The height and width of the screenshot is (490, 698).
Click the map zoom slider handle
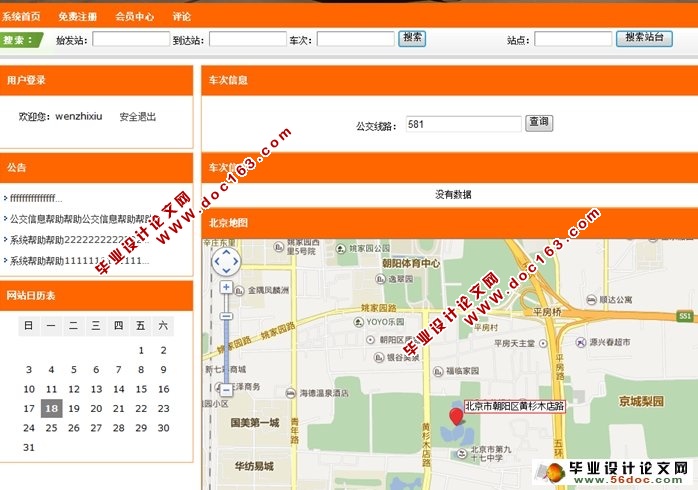click(226, 316)
